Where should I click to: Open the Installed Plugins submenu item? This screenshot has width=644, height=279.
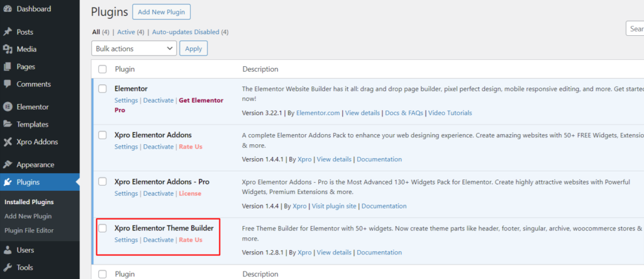tap(29, 202)
